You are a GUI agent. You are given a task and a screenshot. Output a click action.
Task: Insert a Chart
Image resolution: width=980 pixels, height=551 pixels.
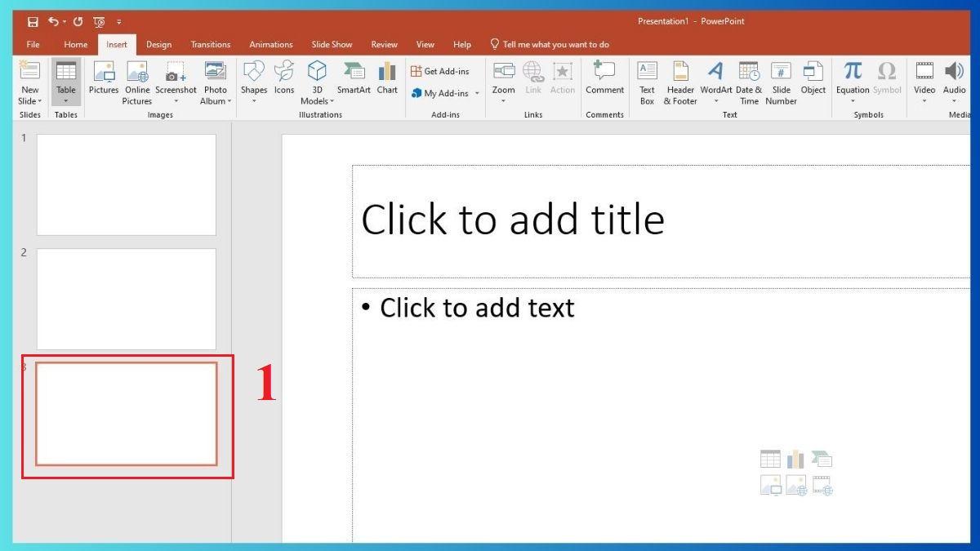point(386,78)
